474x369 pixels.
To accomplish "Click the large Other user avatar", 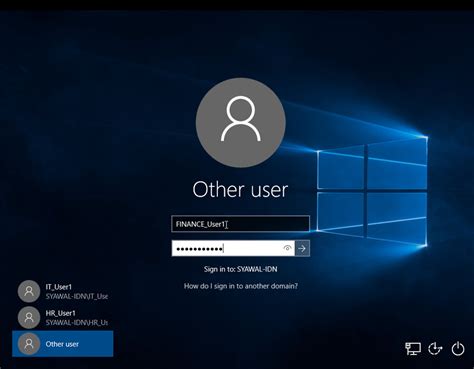I will coord(241,122).
